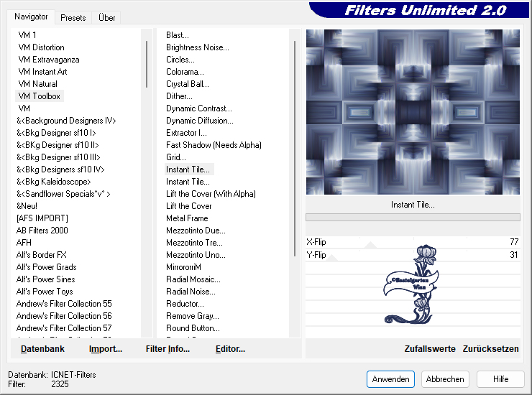Viewport: 532px width, 395px height.
Task: Choose the Grid... filter
Action: 175,157
